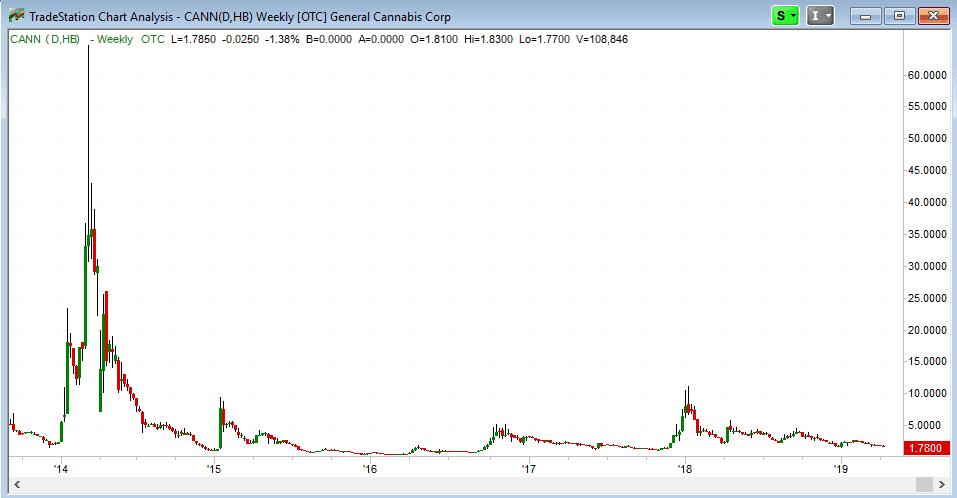Close the Chart Analysis window
957x498 pixels.
[935, 16]
